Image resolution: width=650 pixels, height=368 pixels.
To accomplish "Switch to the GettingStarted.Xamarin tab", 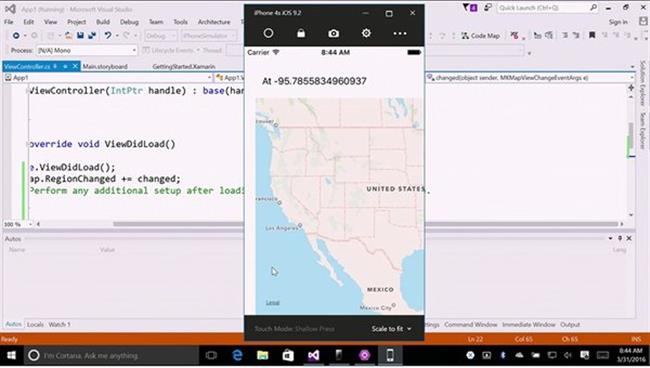I will (x=184, y=66).
